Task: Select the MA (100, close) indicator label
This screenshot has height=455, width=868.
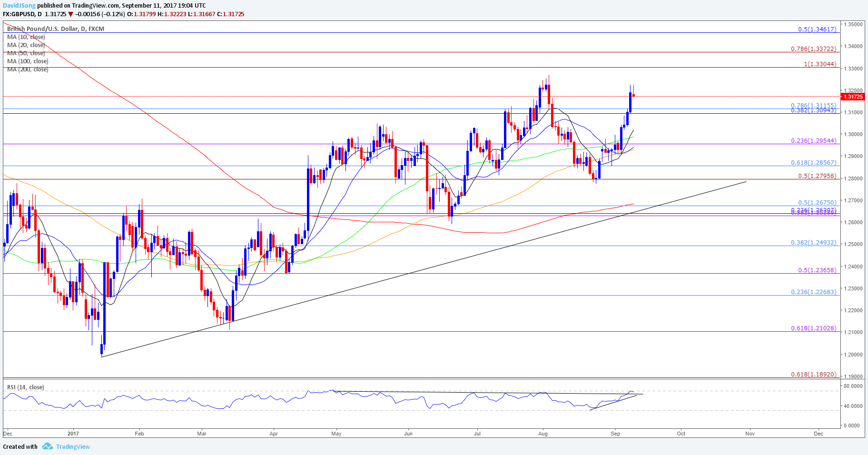Action: point(28,61)
